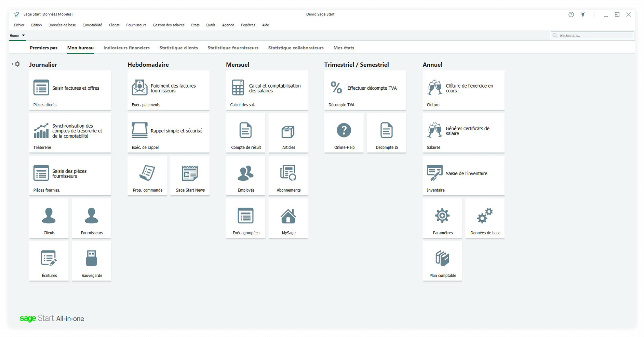Switch to Indicateurs financiers tab
This screenshot has height=337, width=644.
pos(126,48)
